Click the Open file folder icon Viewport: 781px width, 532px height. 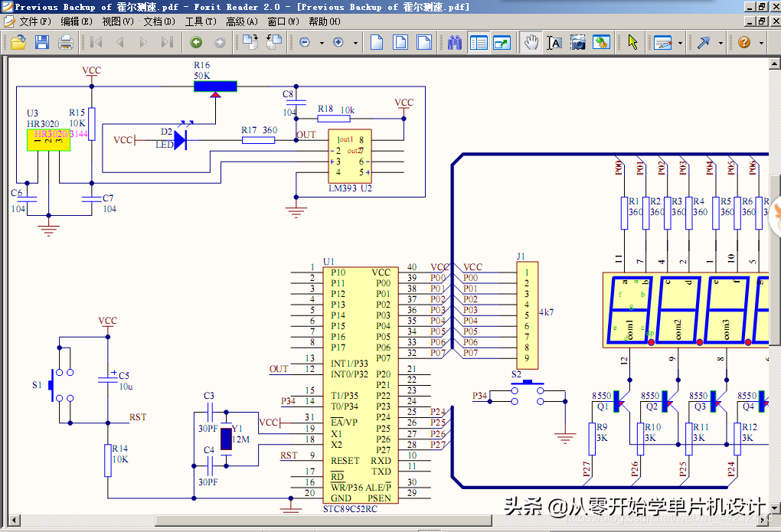point(18,42)
